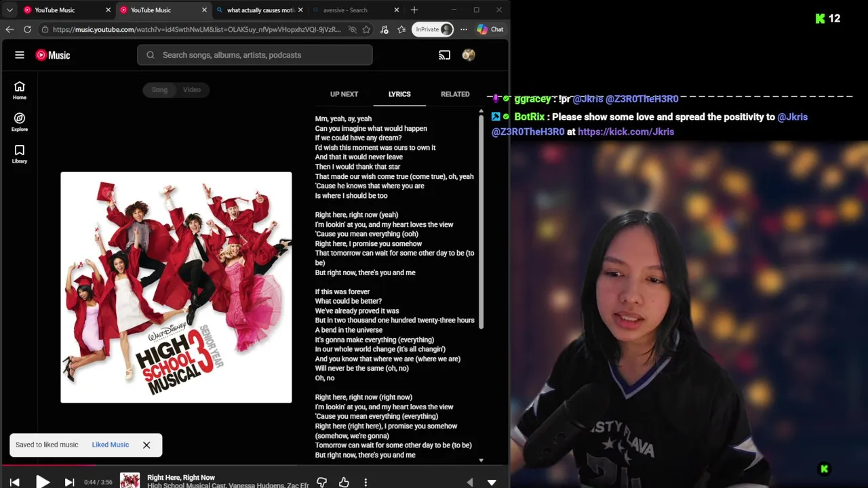Close the first YouTube Music tab
Viewport: 868px width, 488px height.
108,10
